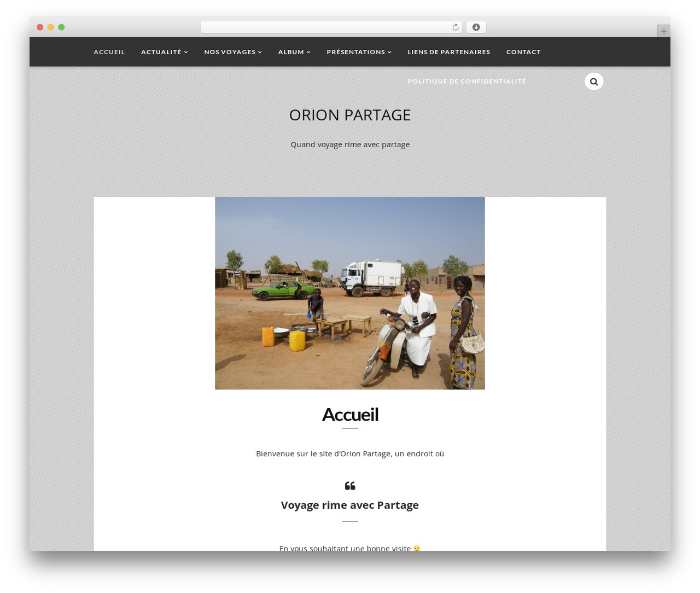Screen dimensions: 700x593
Task: Expand the Album submenu chevron
Action: pos(308,52)
